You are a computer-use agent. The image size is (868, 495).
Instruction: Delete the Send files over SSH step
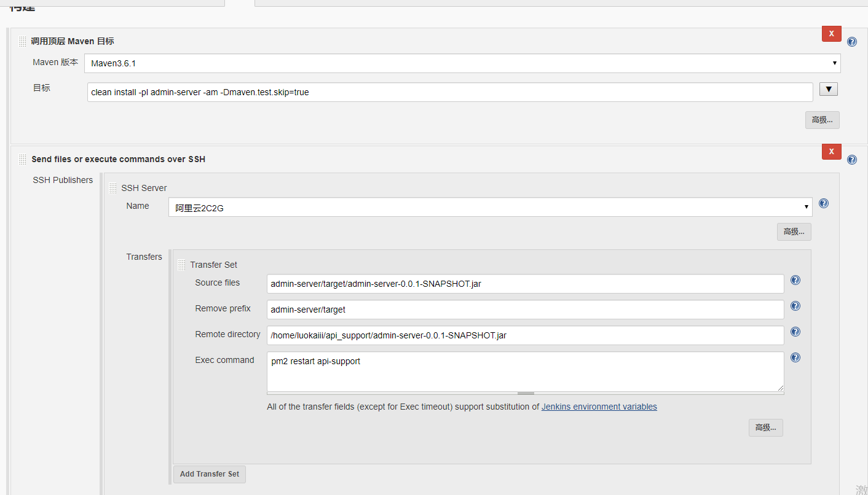pos(831,151)
